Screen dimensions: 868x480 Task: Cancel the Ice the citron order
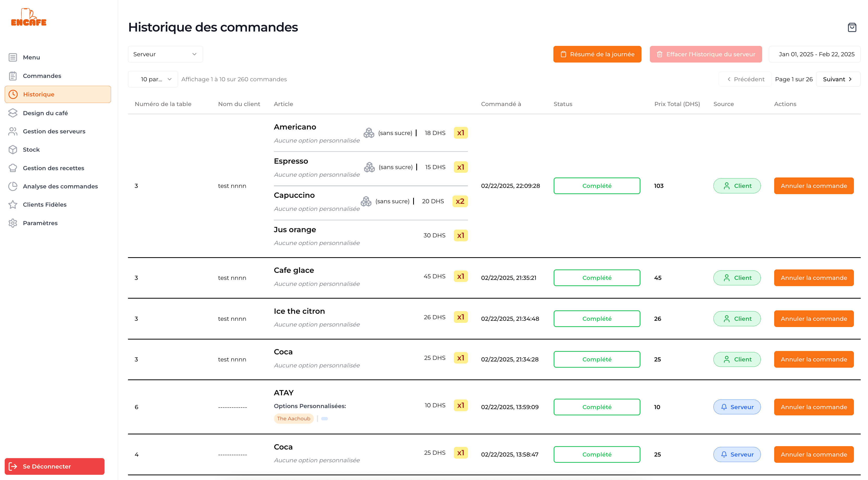(x=814, y=319)
